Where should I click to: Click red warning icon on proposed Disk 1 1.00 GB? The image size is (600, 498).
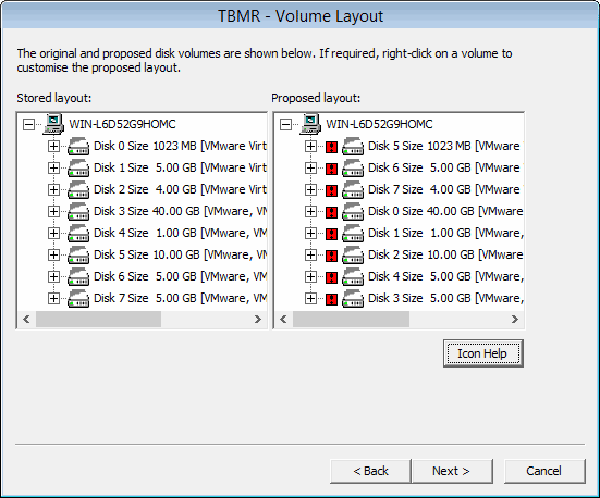click(332, 234)
